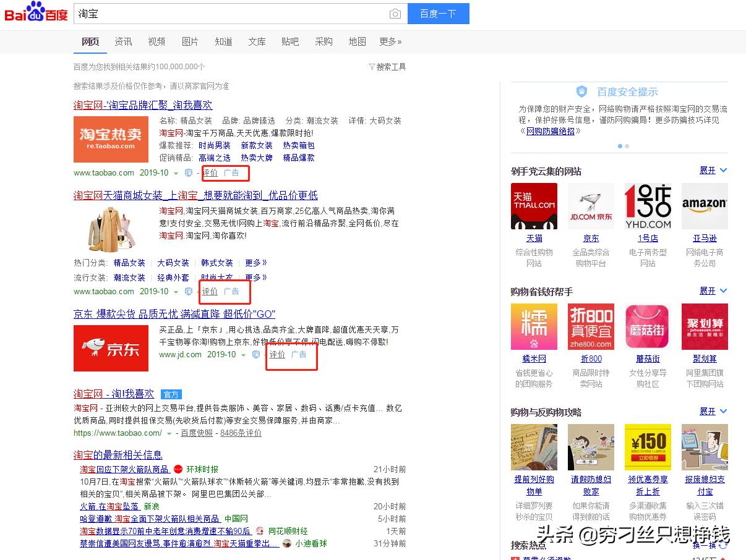
Task: Expand the 购物与反购物攻略 section via 展开
Action: [713, 412]
